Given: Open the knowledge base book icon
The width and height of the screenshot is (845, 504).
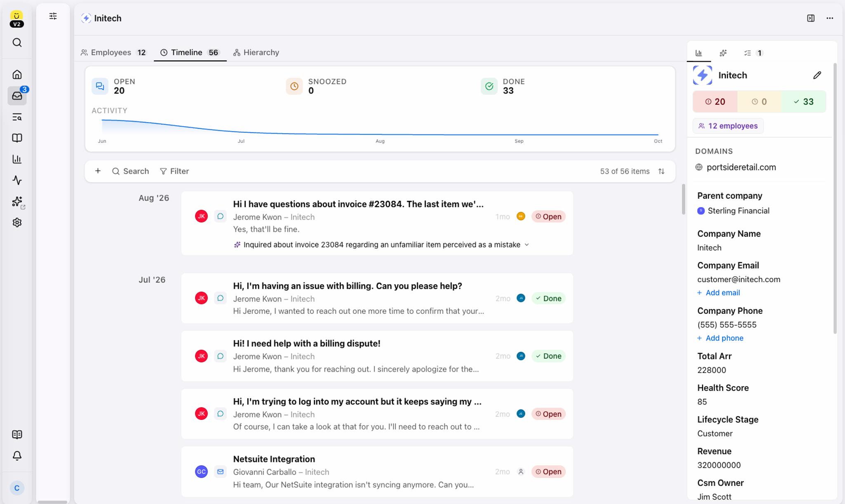Looking at the screenshot, I should coord(17,138).
